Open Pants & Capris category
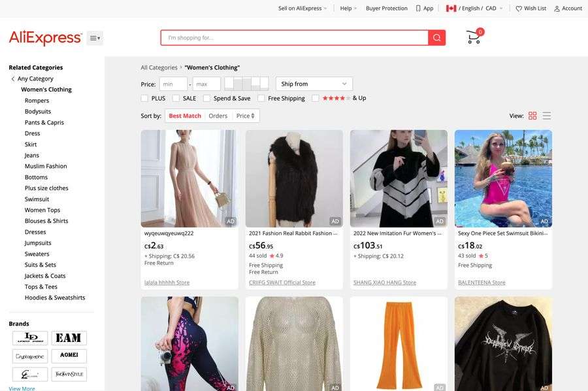Viewport: 588px width, 391px height. coord(44,122)
